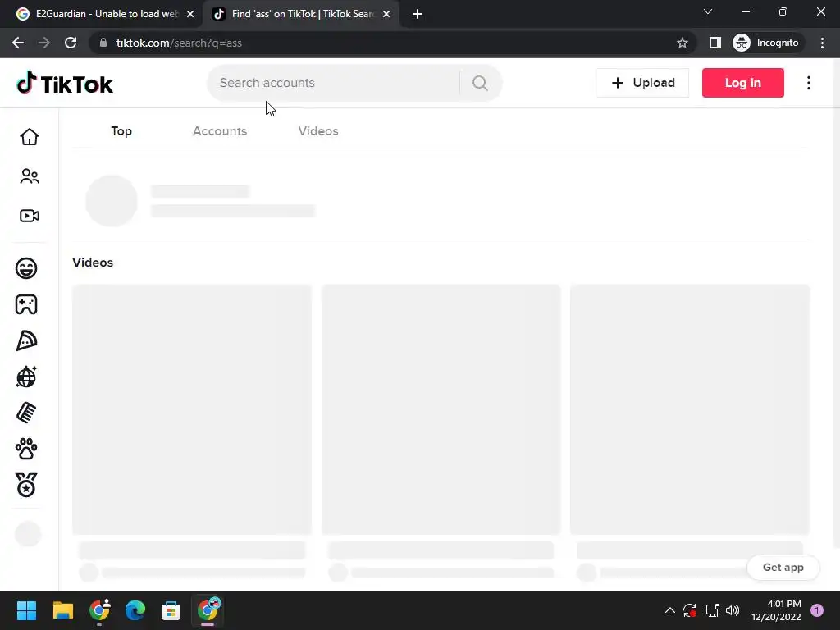Reload the TikTok page

point(71,43)
